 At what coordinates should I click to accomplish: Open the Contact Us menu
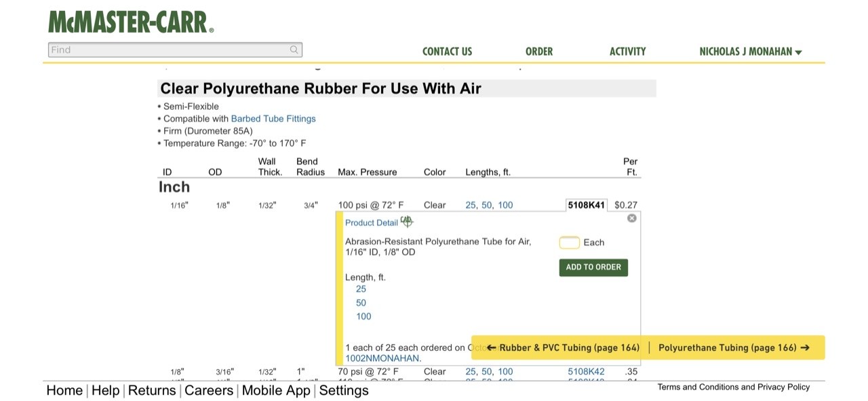[447, 52]
